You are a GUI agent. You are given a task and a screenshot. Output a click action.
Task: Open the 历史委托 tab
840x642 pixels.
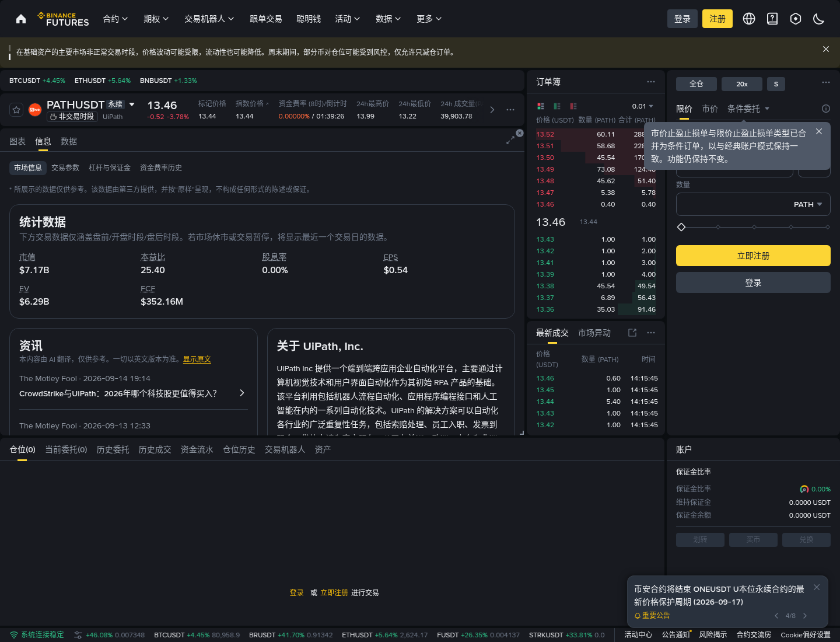113,449
